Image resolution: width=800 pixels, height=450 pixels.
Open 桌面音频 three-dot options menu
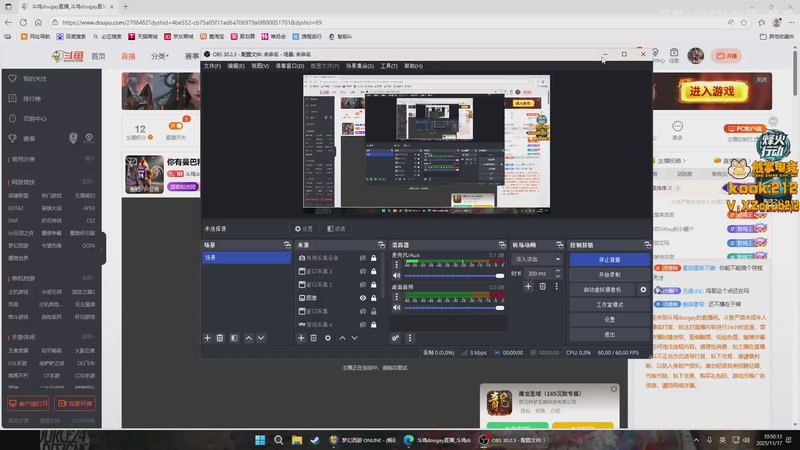[x=396, y=296]
